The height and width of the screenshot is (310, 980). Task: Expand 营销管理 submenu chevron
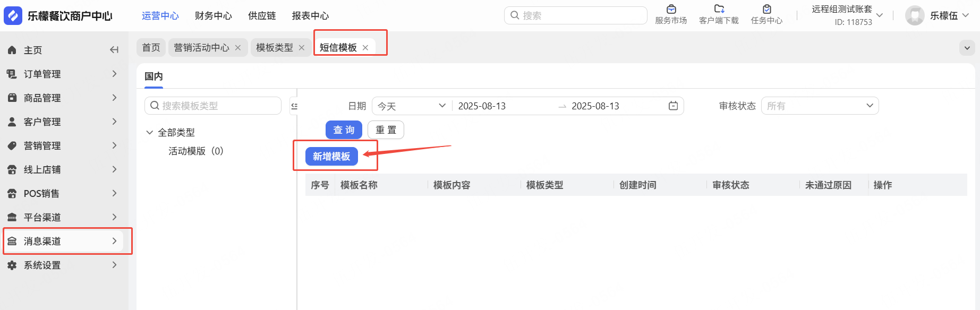[x=114, y=145]
